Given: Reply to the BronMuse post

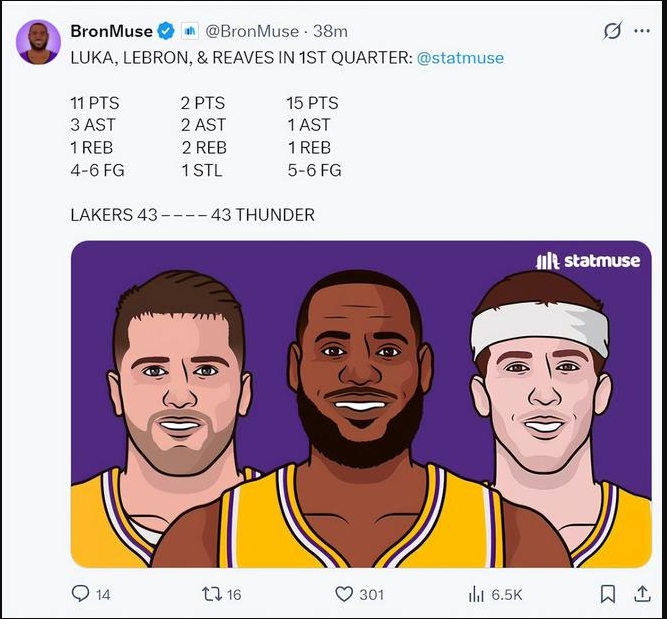Looking at the screenshot, I should pyautogui.click(x=81, y=594).
